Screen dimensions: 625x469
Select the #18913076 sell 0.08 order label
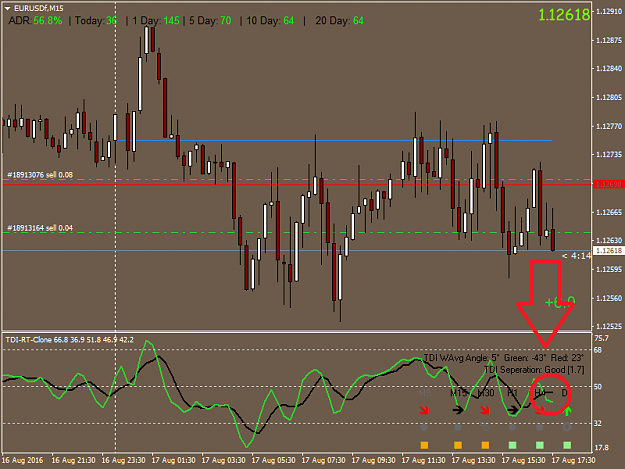tap(40, 175)
